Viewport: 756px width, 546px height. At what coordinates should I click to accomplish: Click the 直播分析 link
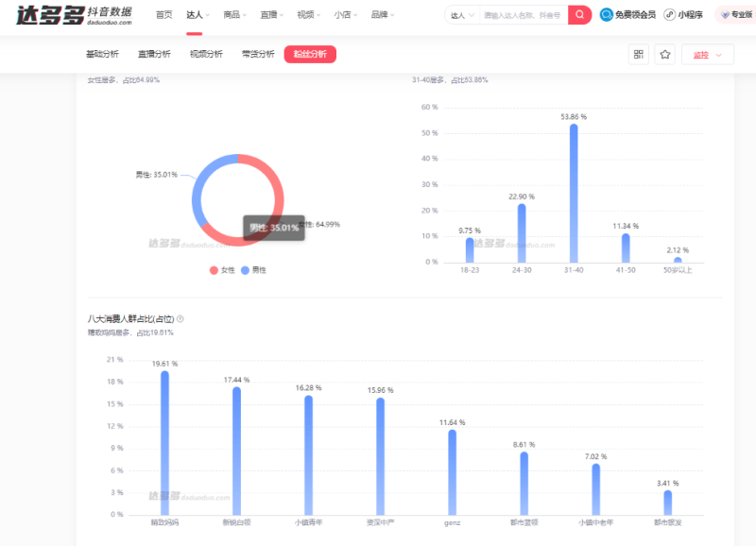point(155,54)
